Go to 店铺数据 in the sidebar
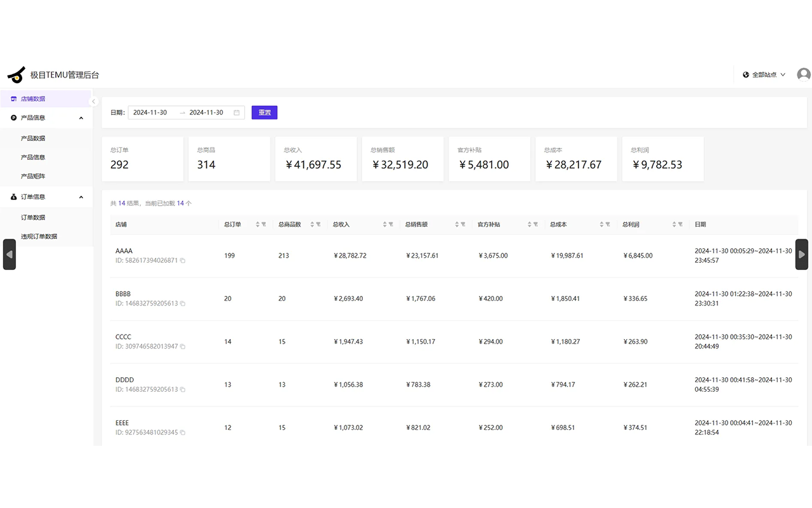812x508 pixels. [x=46, y=99]
